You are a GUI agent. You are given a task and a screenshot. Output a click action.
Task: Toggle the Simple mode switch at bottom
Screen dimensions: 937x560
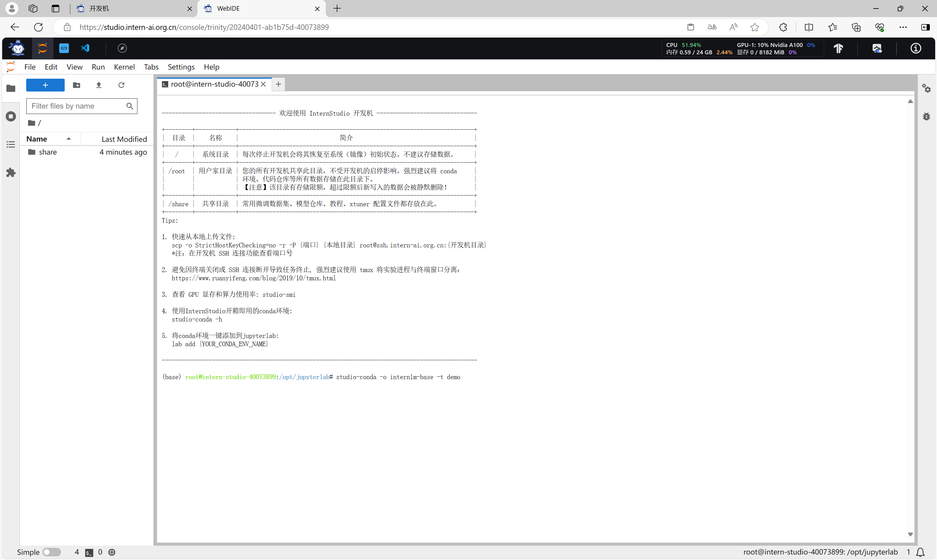coord(51,551)
